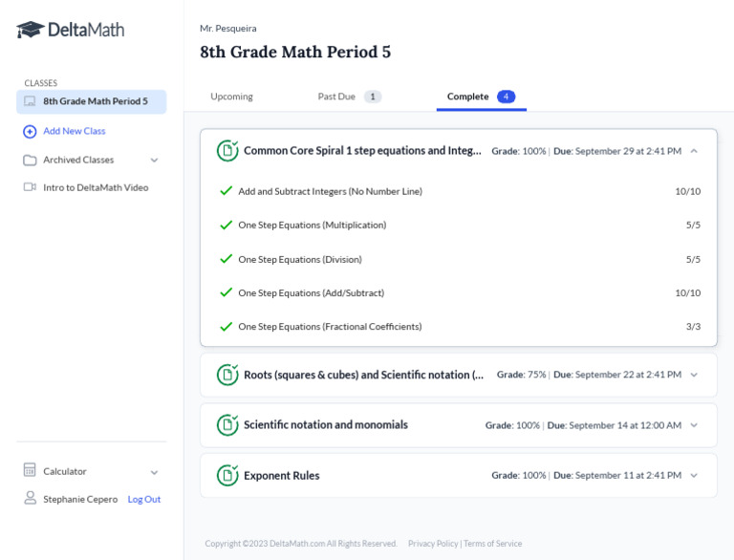Open One Step Equations (Fractional Coefficients) item
This screenshot has height=560, width=734.
click(330, 327)
